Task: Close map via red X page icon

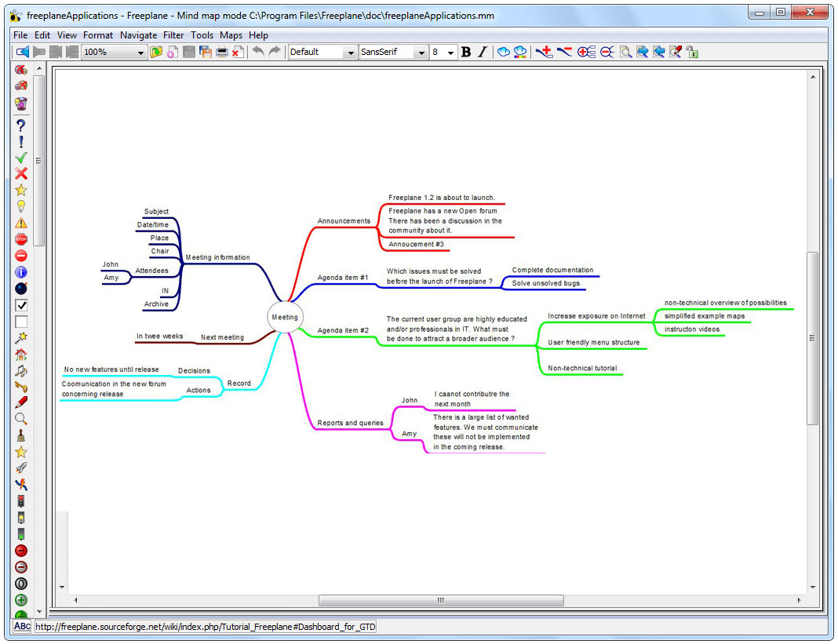Action: 239,52
